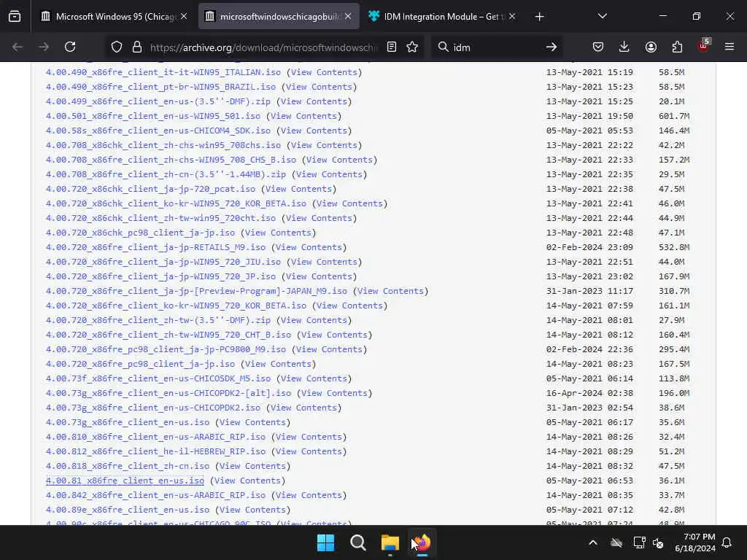Download 4.00.490 WIN95_ITALIAN.iso
Image resolution: width=747 pixels, height=560 pixels.
click(163, 72)
